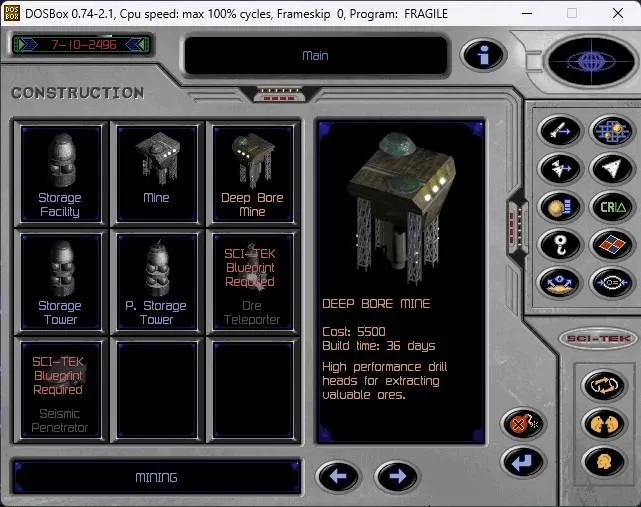Click the red-blue checkered tile icon
This screenshot has width=641, height=507.
(x=609, y=245)
